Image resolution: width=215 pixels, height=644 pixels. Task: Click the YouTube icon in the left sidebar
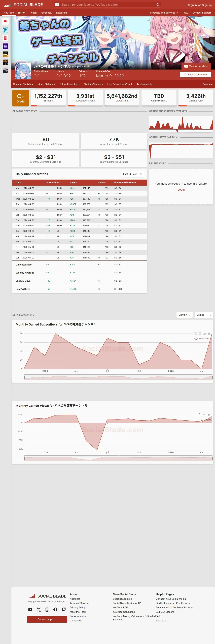[x=5, y=21]
